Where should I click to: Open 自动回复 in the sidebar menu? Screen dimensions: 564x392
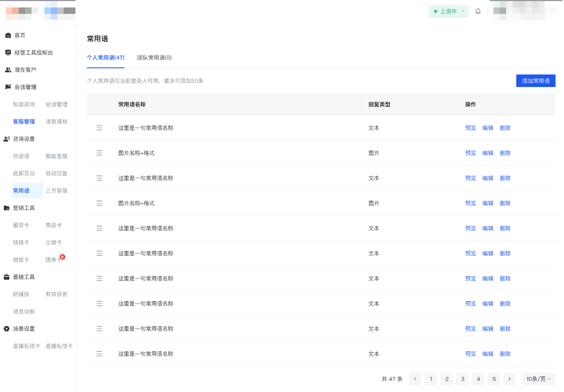click(57, 174)
